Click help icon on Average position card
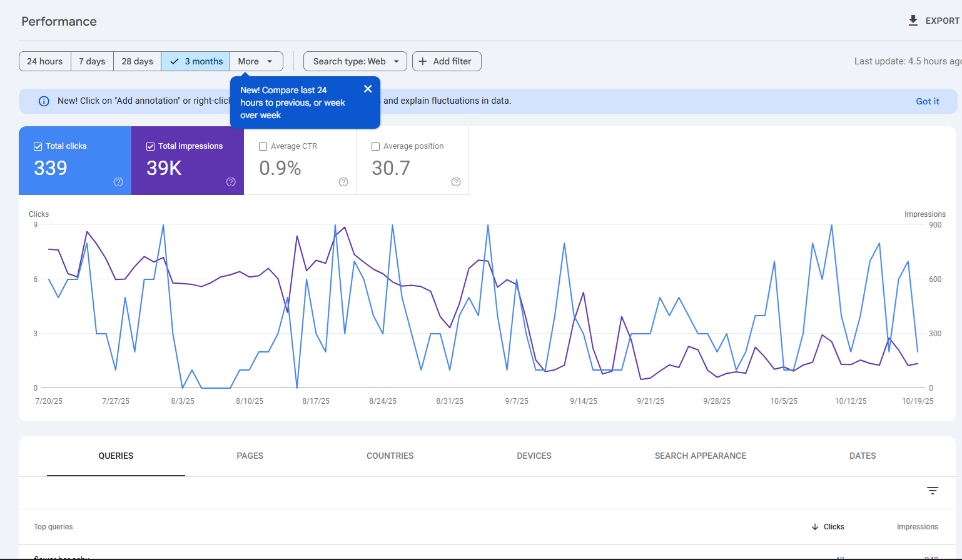This screenshot has width=962, height=560. click(456, 182)
